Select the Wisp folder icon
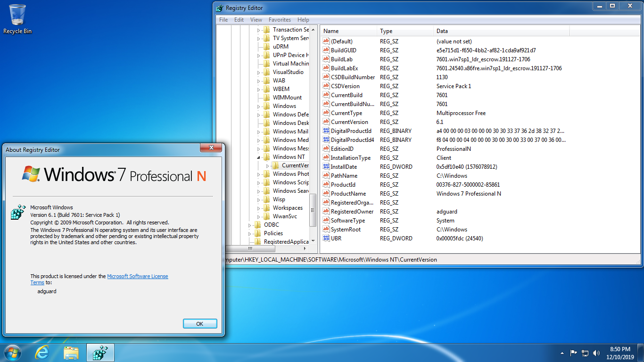644x362 pixels. pyautogui.click(x=267, y=199)
